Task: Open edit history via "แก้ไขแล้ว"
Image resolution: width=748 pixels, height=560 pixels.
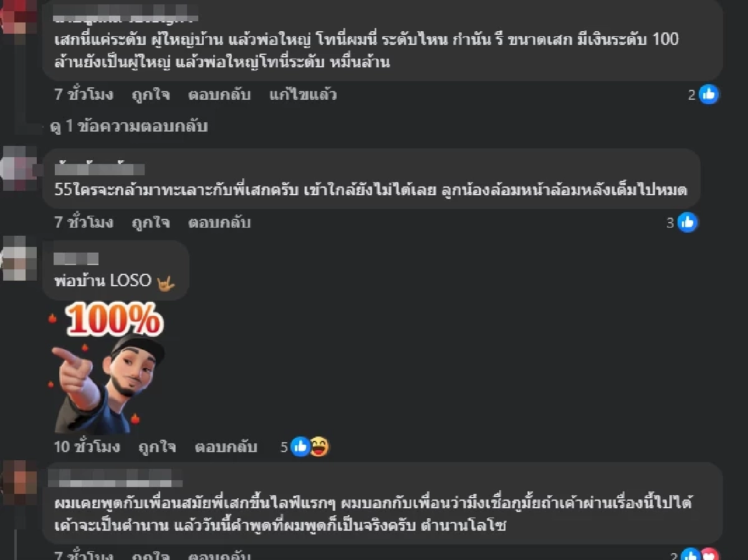Action: tap(304, 95)
